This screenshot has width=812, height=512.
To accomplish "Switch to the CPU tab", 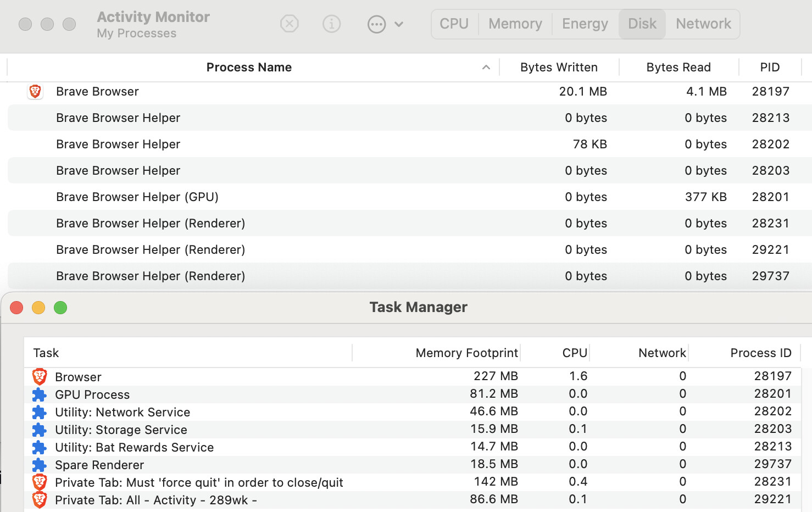I will tap(454, 24).
